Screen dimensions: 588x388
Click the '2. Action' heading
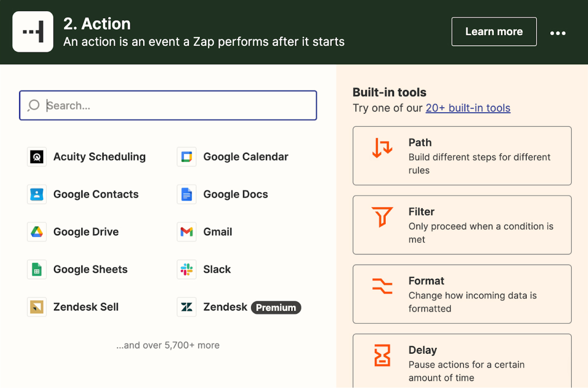coord(97,24)
